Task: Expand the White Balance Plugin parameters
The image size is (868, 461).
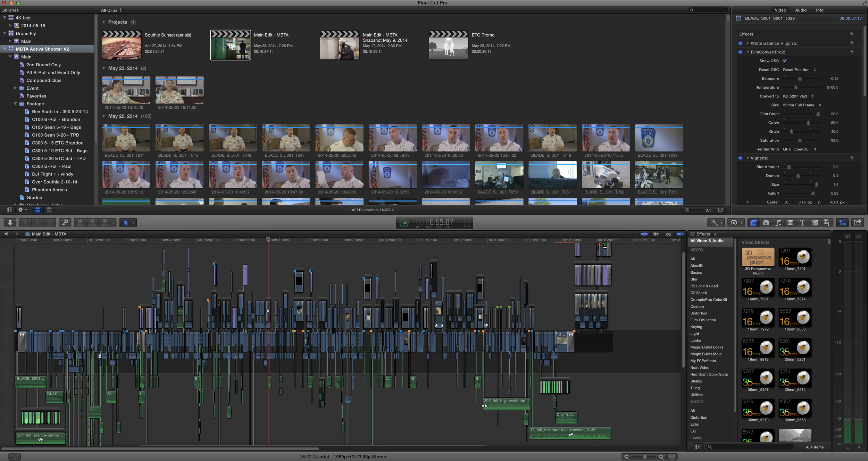Action: coord(748,43)
